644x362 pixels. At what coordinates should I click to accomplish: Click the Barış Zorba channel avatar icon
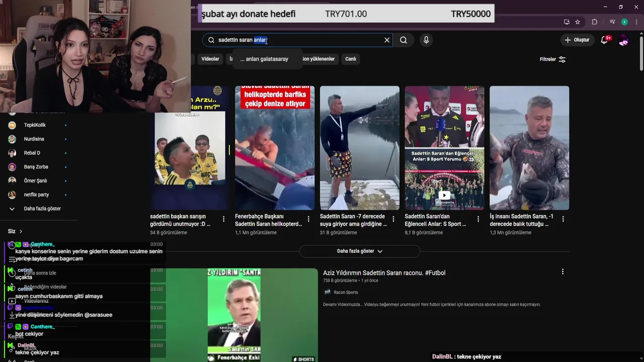coord(12,167)
